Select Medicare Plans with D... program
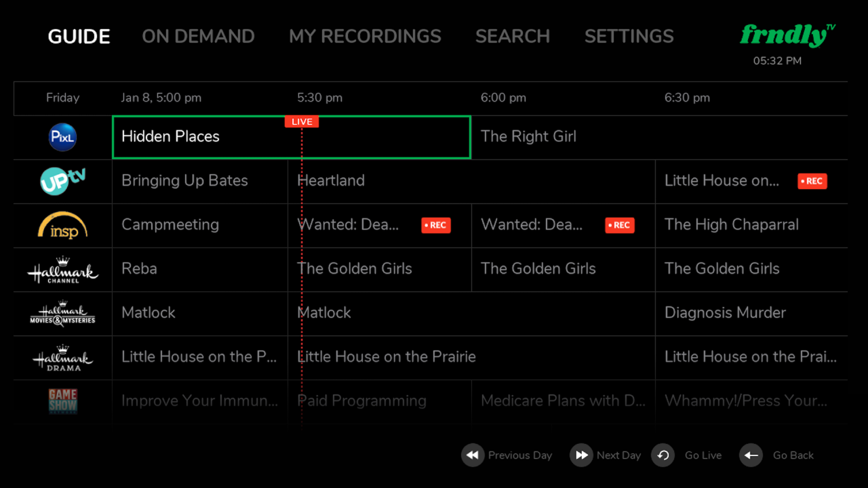 (564, 402)
